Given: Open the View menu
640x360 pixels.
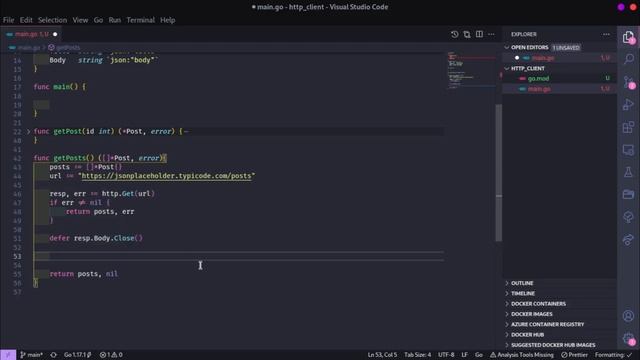Looking at the screenshot, I should click(80, 20).
